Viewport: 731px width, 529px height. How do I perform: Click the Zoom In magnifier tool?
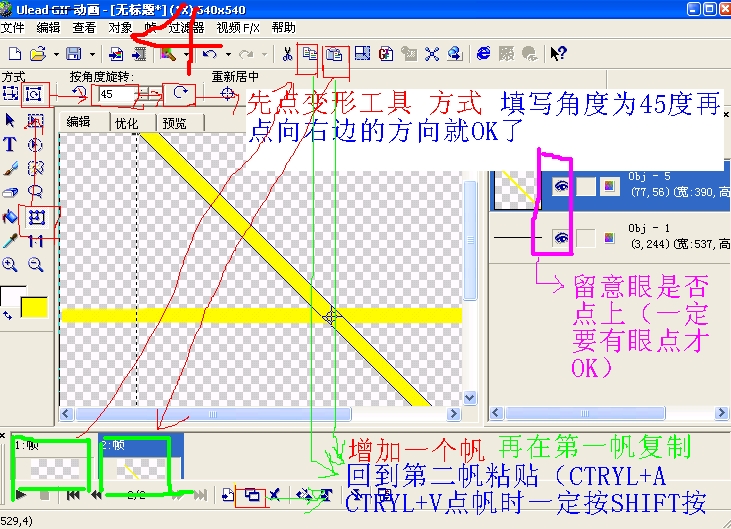11,265
